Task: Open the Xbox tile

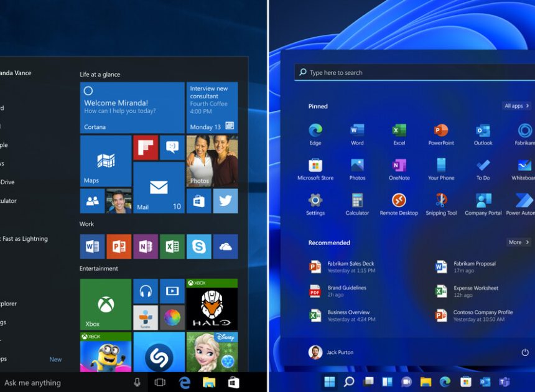Action: pyautogui.click(x=106, y=304)
